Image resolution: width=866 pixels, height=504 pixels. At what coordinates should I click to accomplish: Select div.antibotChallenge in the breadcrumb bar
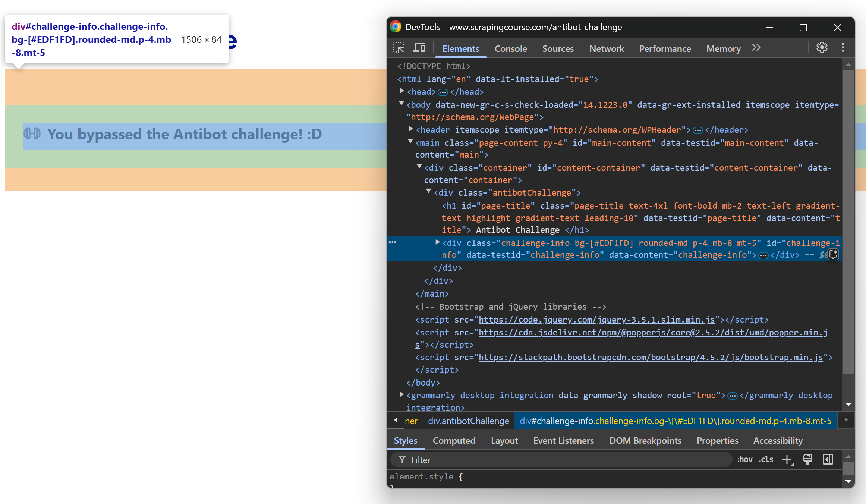tap(469, 421)
